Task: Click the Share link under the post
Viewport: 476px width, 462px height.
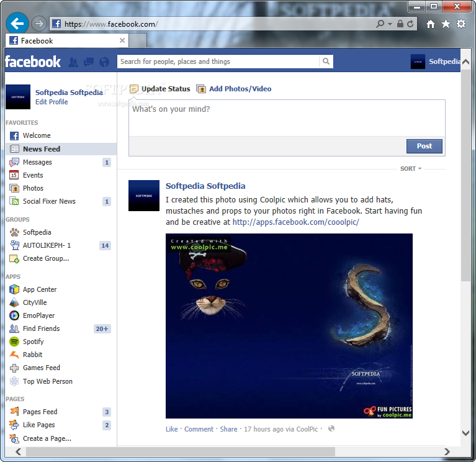Action: coord(228,429)
